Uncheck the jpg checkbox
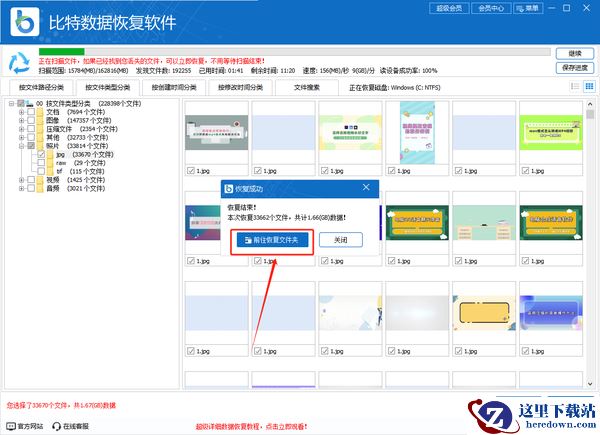Screen dimensions: 600x435 click(x=41, y=155)
